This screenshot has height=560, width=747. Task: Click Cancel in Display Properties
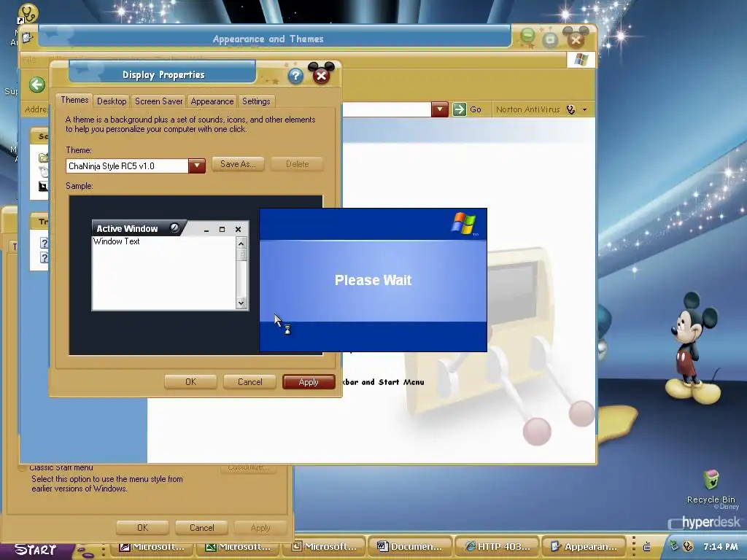250,382
